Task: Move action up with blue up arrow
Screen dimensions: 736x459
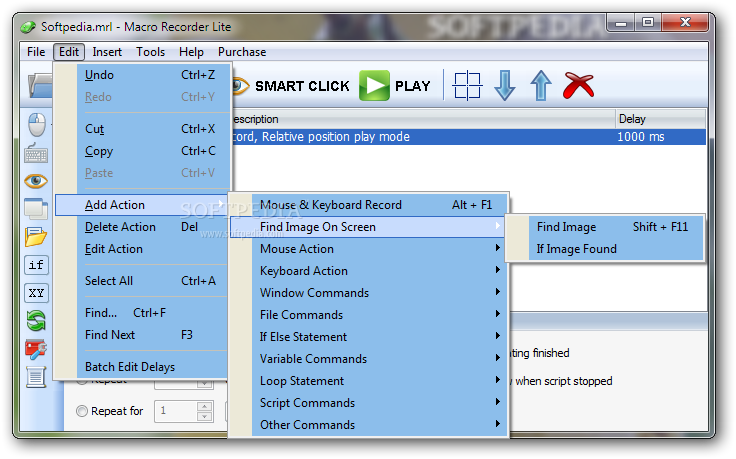Action: 541,85
